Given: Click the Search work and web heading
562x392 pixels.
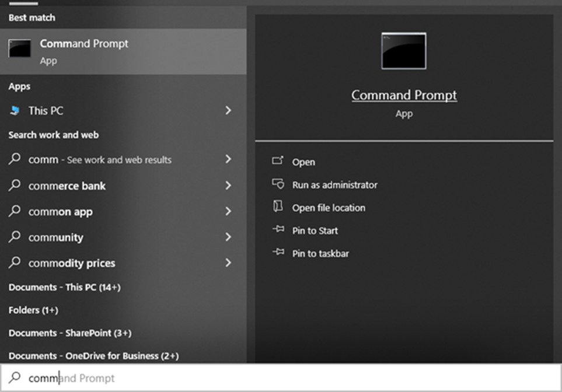Looking at the screenshot, I should tap(54, 135).
